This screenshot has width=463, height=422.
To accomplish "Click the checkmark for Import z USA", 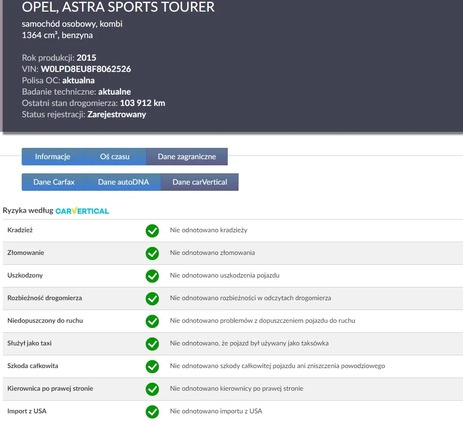I will point(152,412).
